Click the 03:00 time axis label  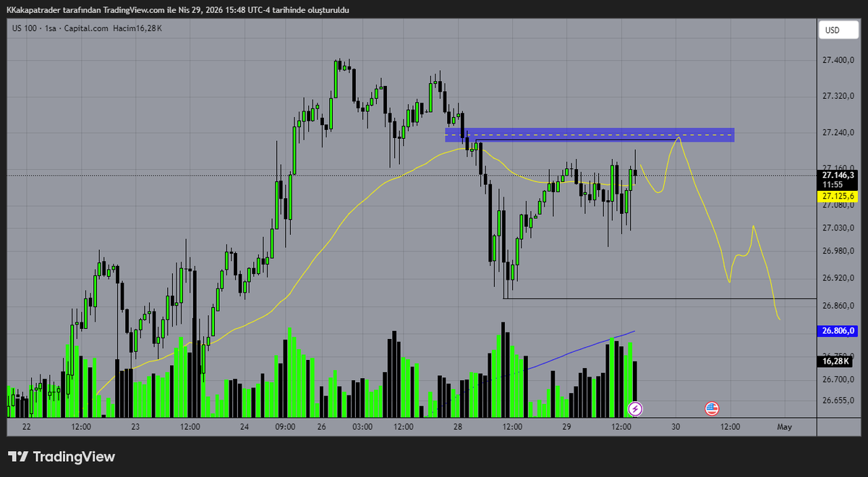pos(362,427)
